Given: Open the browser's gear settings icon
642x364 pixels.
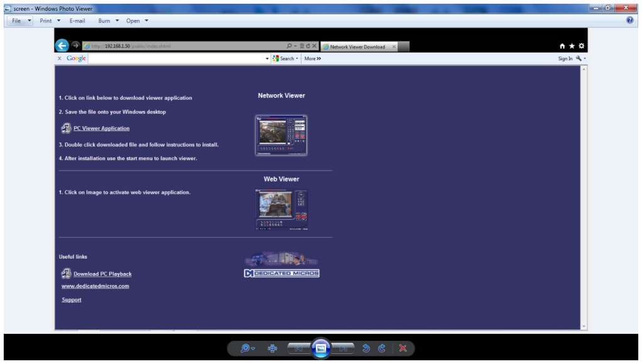Looking at the screenshot, I should [x=581, y=46].
